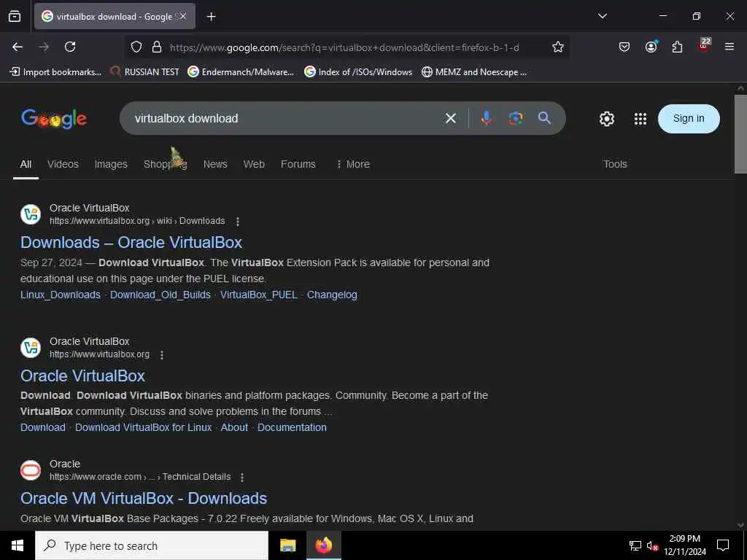Open Download VirtualBox for Linux sitelink

pos(144,427)
